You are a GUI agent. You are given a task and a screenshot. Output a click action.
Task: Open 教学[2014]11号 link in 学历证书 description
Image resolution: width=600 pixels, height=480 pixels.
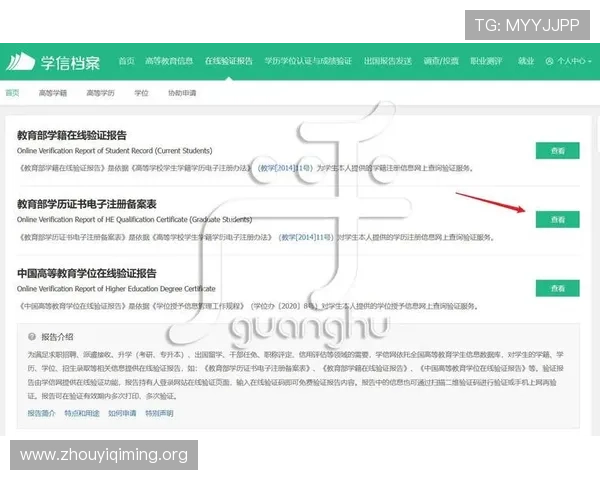pyautogui.click(x=306, y=237)
